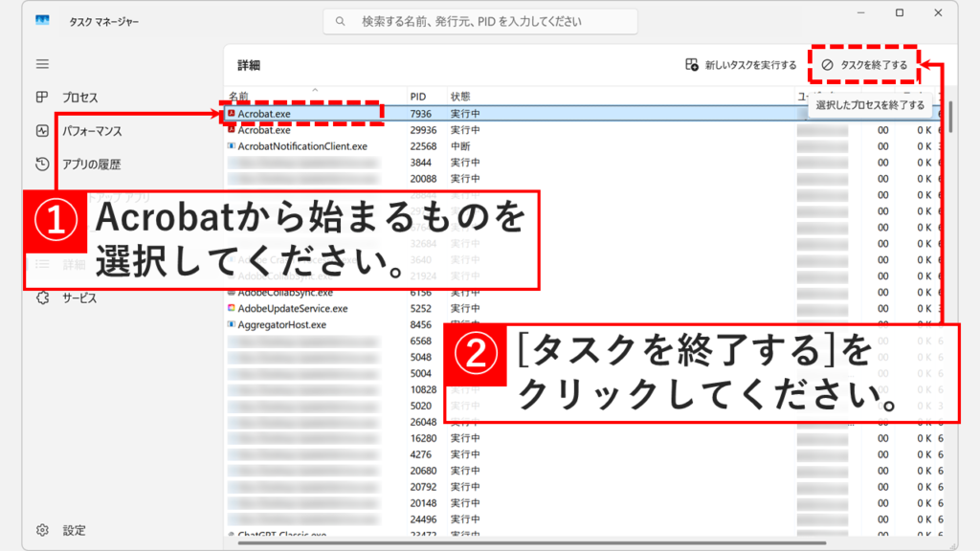This screenshot has height=551, width=980.
Task: Click the 中断 status of AcrobatNotificationClient.exe
Action: coord(460,146)
